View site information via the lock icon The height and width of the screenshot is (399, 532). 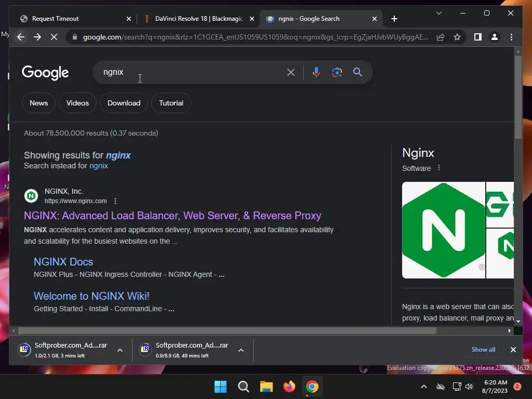coord(75,37)
